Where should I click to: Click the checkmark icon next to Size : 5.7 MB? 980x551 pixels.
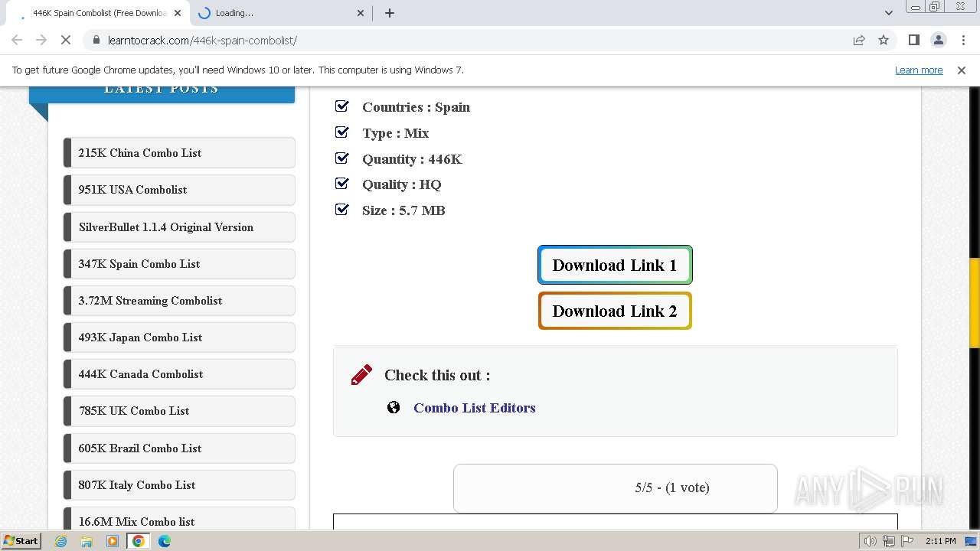(342, 210)
